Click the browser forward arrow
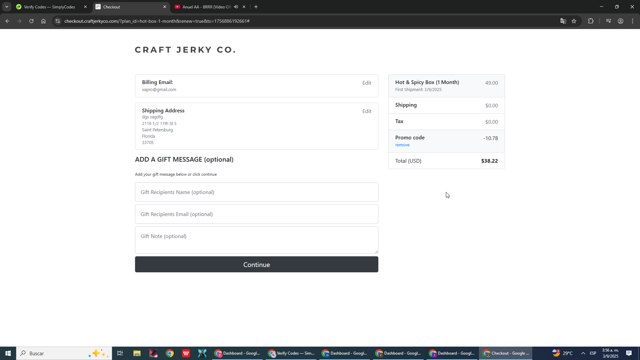The height and width of the screenshot is (360, 640). point(19,21)
